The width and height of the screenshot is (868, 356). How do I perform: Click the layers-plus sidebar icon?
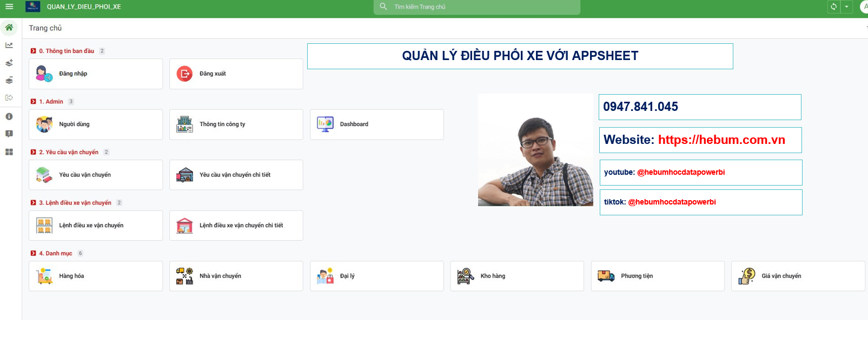(9, 63)
